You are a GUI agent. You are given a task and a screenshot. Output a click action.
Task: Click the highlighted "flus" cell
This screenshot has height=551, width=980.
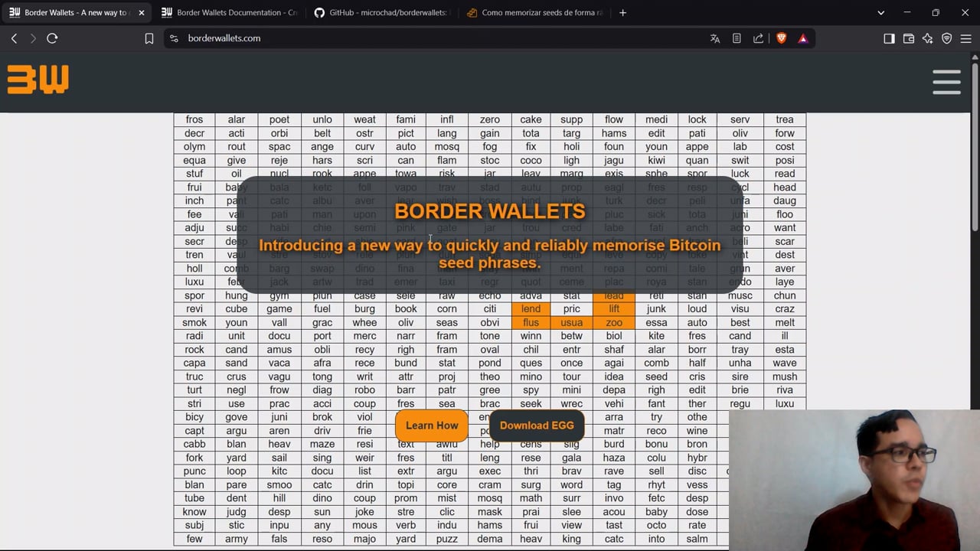click(x=531, y=322)
